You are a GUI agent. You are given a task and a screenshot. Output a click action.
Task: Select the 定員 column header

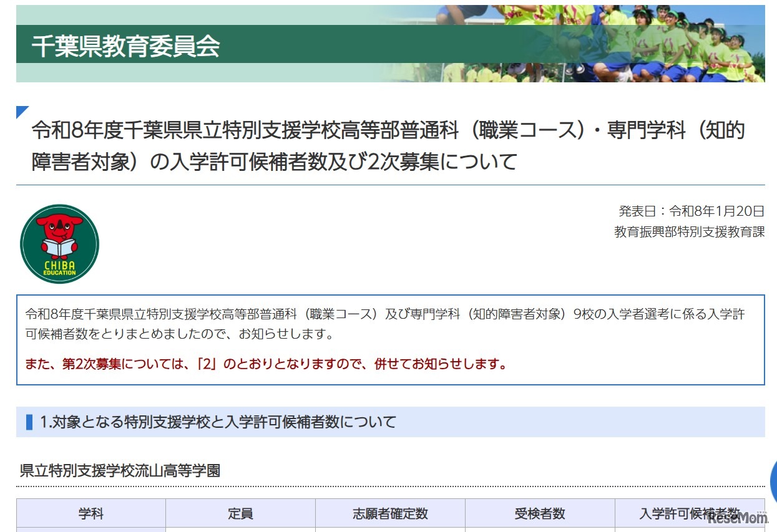coord(241,513)
